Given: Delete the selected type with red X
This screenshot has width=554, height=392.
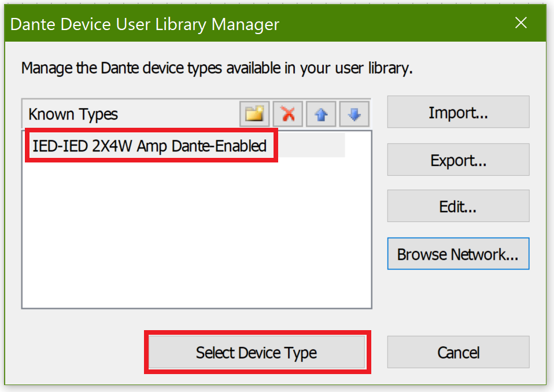Looking at the screenshot, I should (288, 114).
